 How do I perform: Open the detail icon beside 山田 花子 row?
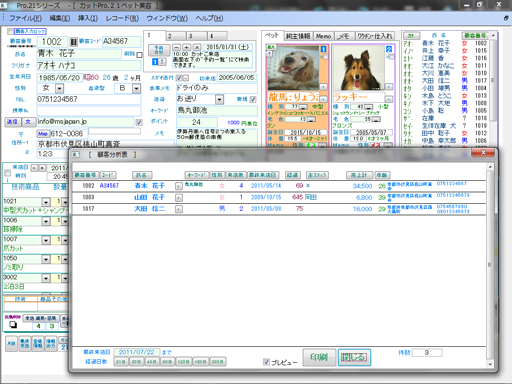[179, 198]
